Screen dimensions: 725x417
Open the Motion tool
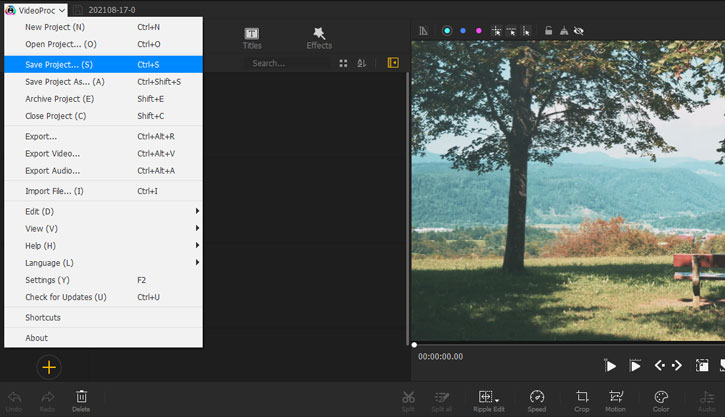(x=615, y=397)
